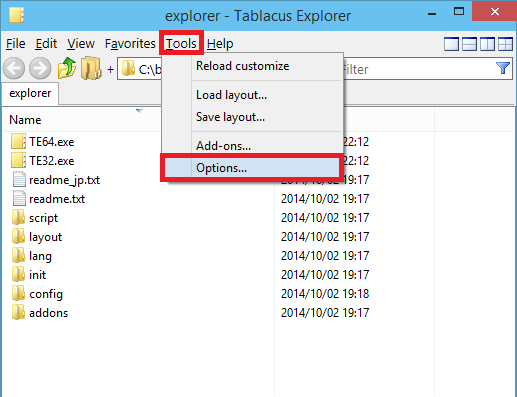Click the script folder icon
Screen dimensions: 517x397
pyautogui.click(x=18, y=217)
